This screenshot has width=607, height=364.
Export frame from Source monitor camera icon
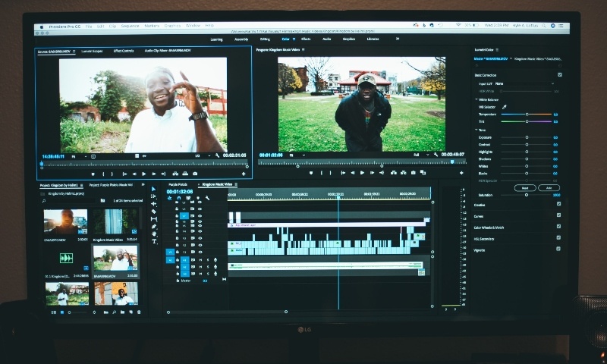[195, 174]
